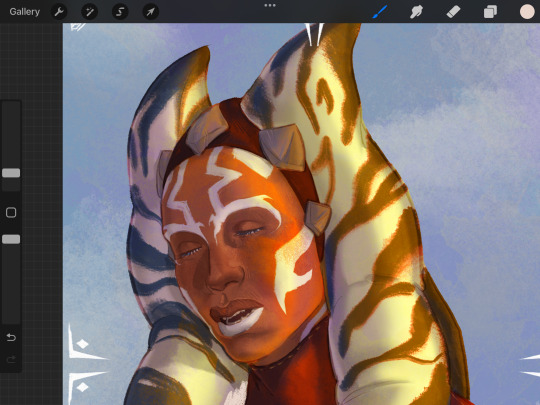Click the brush opacity slider handle
Image resolution: width=540 pixels, height=405 pixels.
coord(11,239)
